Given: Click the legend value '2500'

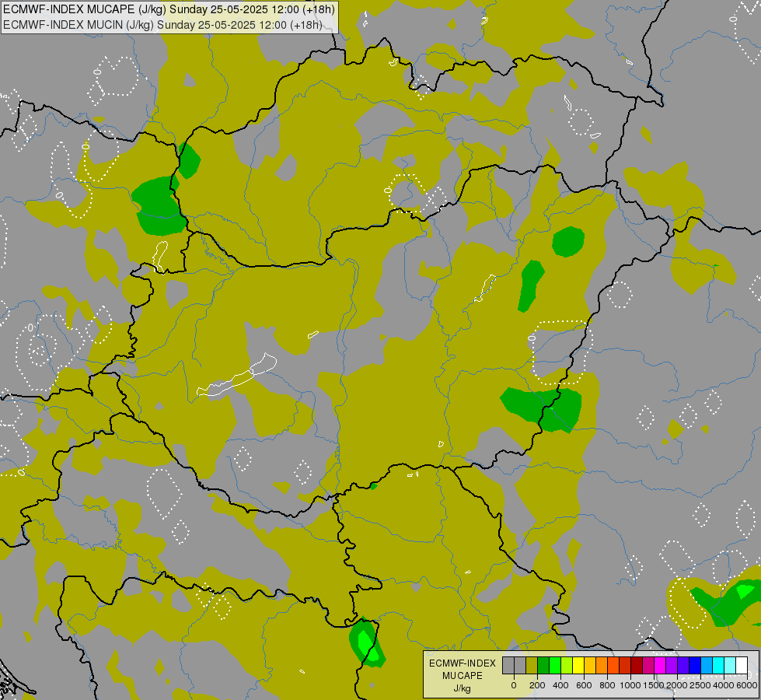Looking at the screenshot, I should (x=700, y=685).
